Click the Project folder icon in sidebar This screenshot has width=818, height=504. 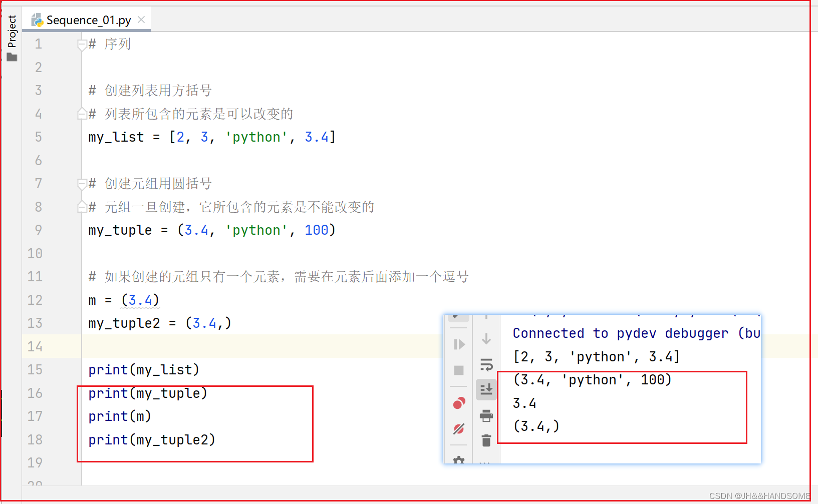click(x=12, y=57)
